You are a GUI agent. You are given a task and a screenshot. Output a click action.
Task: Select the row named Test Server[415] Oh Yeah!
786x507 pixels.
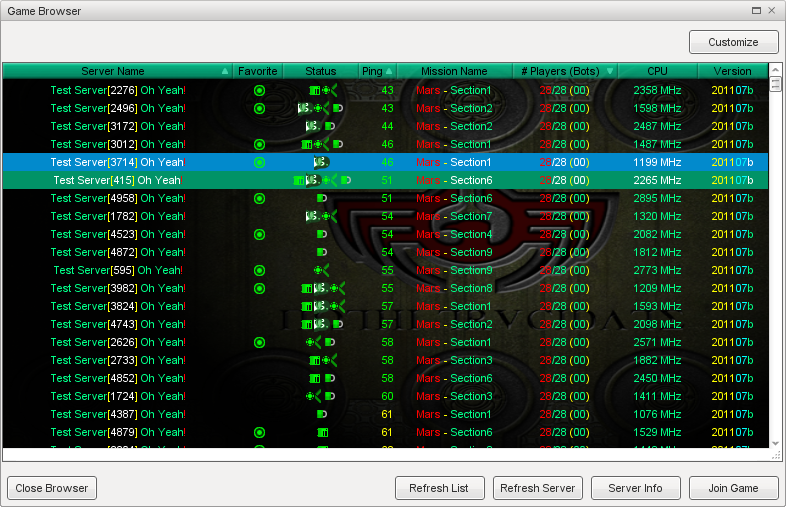pyautogui.click(x=385, y=181)
